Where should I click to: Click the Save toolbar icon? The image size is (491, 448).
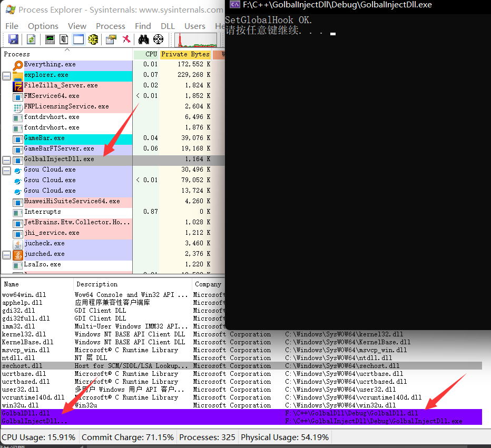(x=13, y=39)
